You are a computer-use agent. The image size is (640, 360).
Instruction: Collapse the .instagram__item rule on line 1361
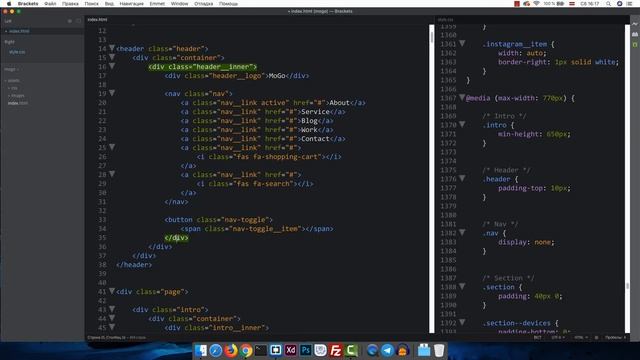point(462,43)
